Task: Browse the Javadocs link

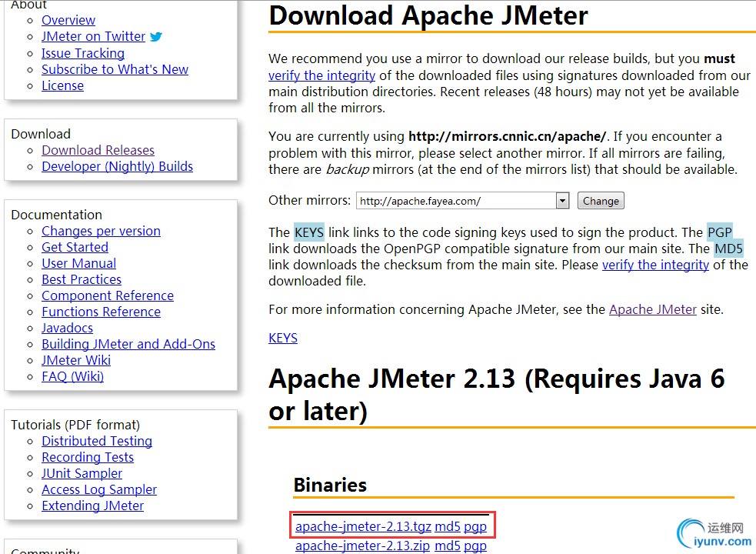Action: click(x=67, y=328)
